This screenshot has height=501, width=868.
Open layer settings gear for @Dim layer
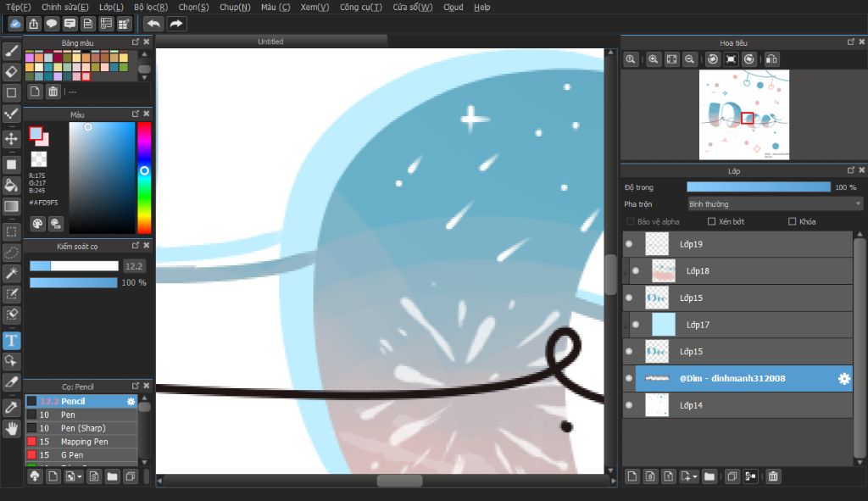pos(843,379)
